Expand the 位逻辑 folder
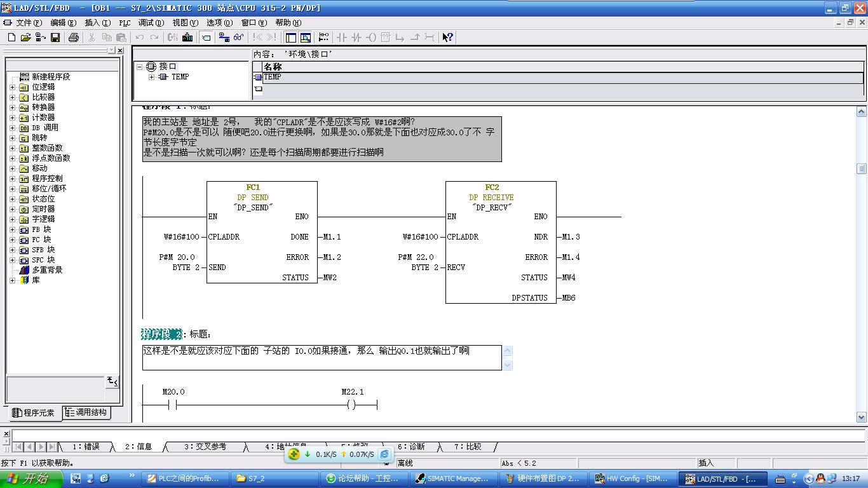Screen dimensions: 868x488 click(x=12, y=87)
